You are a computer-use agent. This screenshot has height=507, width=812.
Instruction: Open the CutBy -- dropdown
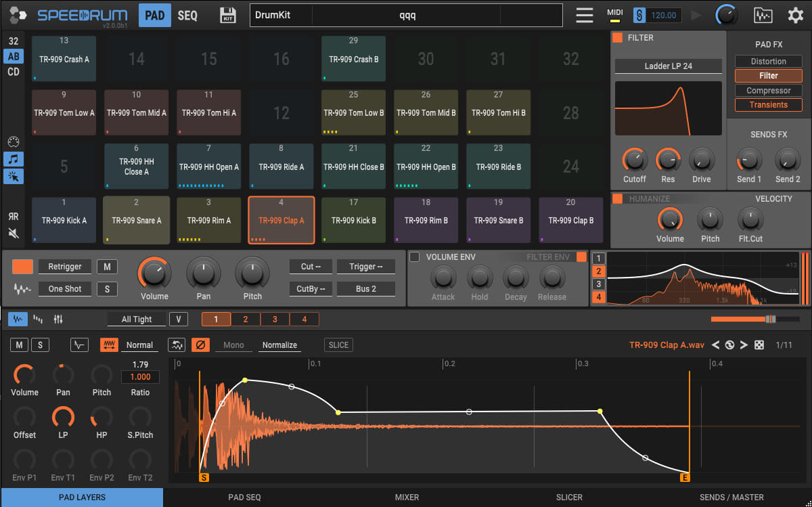coord(311,289)
